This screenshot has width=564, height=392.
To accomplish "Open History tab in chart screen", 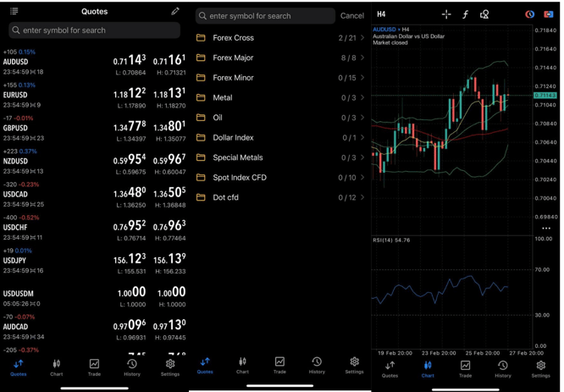I will 503,369.
